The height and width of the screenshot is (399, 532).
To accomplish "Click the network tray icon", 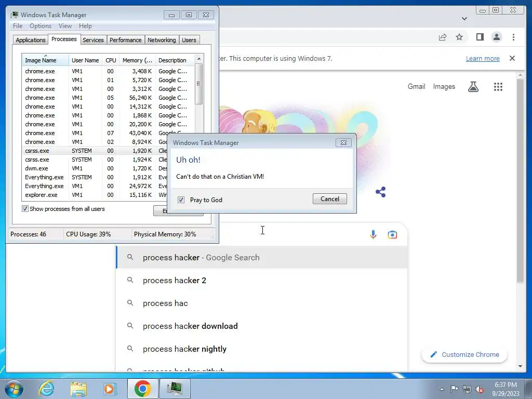I will (467, 389).
